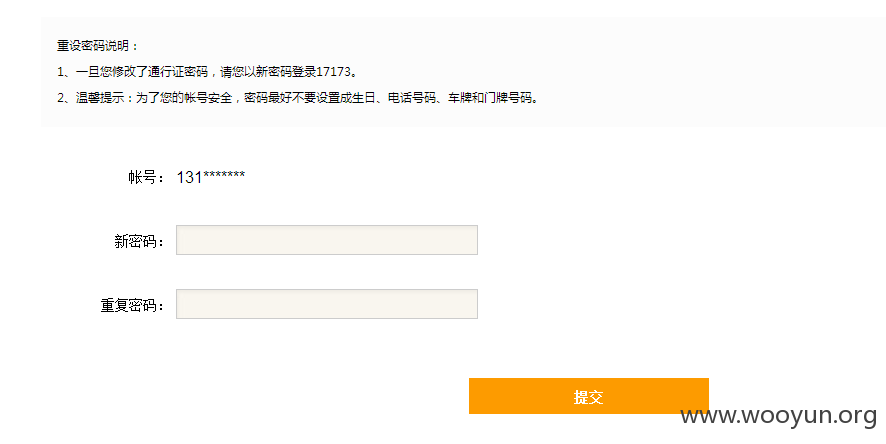The height and width of the screenshot is (444, 886).
Task: Click the words 新密码登录 in line one
Action: point(285,72)
